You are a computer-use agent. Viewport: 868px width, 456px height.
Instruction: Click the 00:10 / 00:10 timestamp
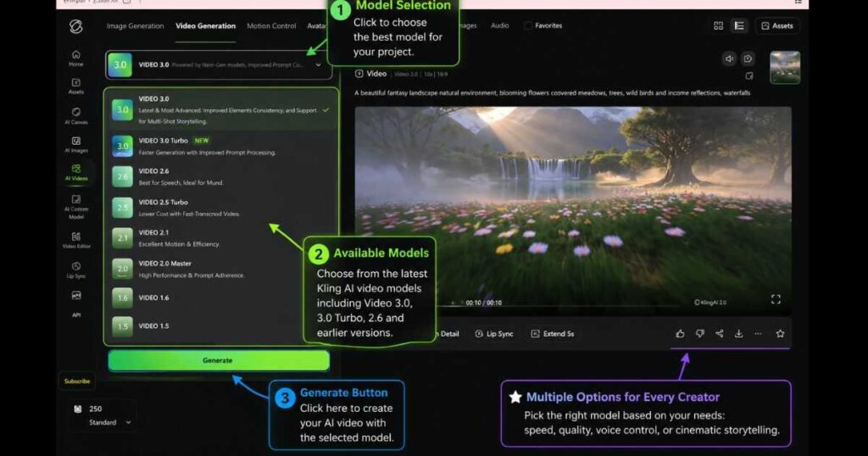(483, 303)
